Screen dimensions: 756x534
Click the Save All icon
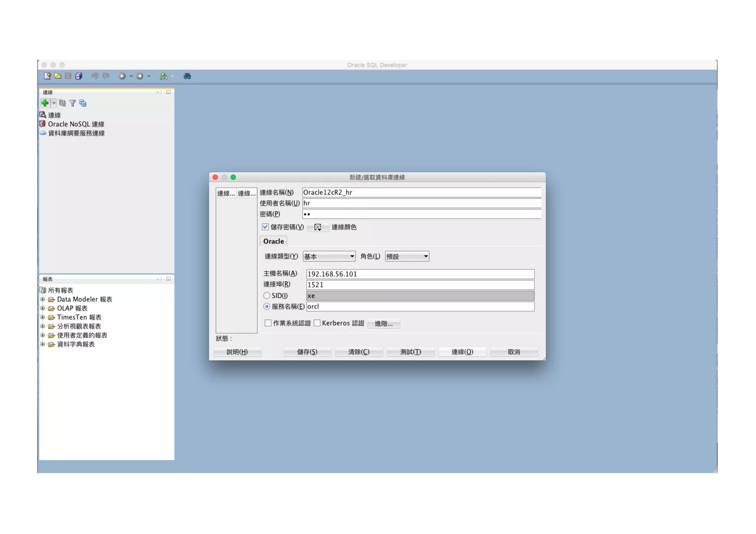click(x=79, y=76)
